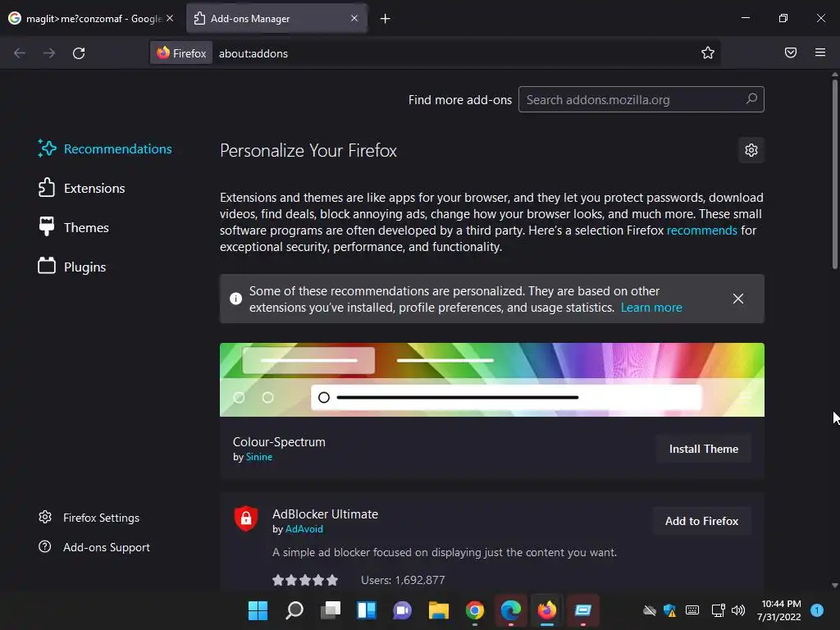Open Windows taskbar search
This screenshot has height=630, width=840.
294,610
